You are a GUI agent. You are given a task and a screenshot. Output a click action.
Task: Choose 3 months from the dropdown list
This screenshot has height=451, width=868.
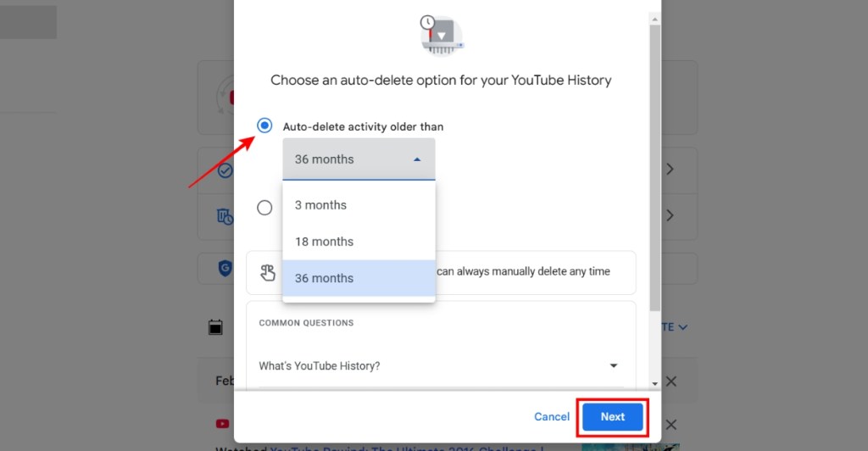click(359, 205)
